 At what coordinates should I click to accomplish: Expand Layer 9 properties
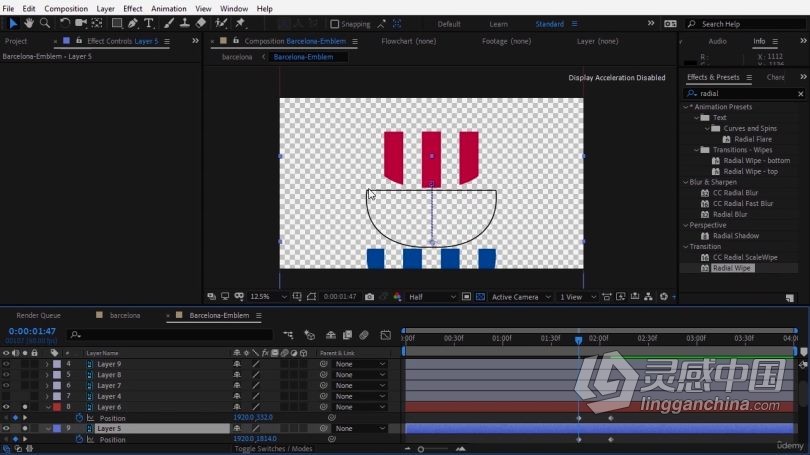46,365
